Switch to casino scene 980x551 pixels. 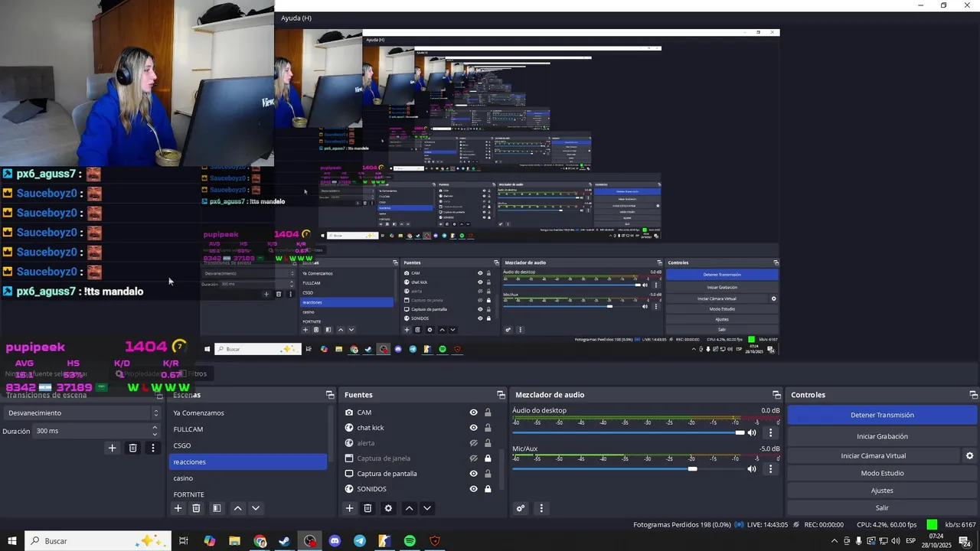click(248, 478)
